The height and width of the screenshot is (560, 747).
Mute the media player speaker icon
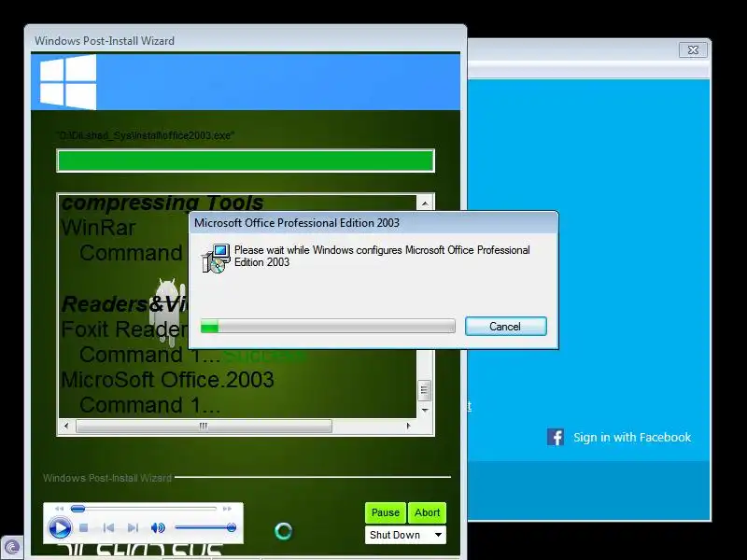(158, 527)
